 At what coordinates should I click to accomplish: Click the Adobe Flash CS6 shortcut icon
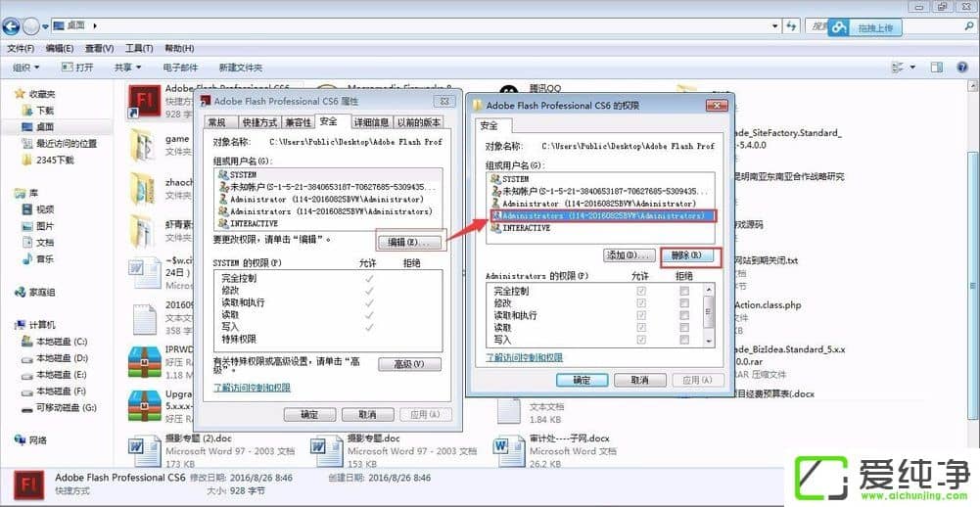146,102
